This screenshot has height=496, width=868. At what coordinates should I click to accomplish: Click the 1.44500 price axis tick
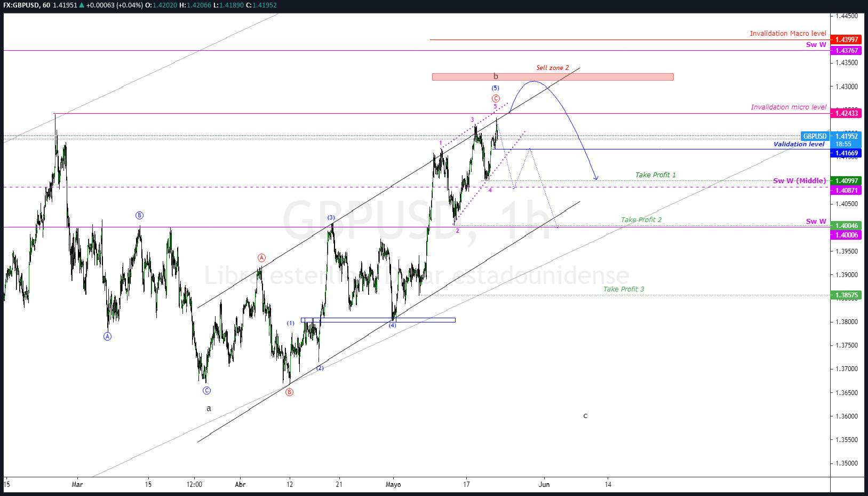click(847, 15)
